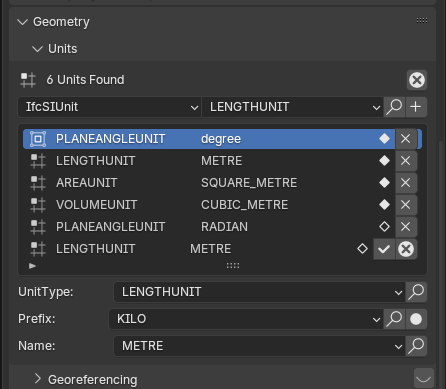Open the Prefix KILO dropdown
Viewport: 446px width, 389px height.
coord(246,319)
